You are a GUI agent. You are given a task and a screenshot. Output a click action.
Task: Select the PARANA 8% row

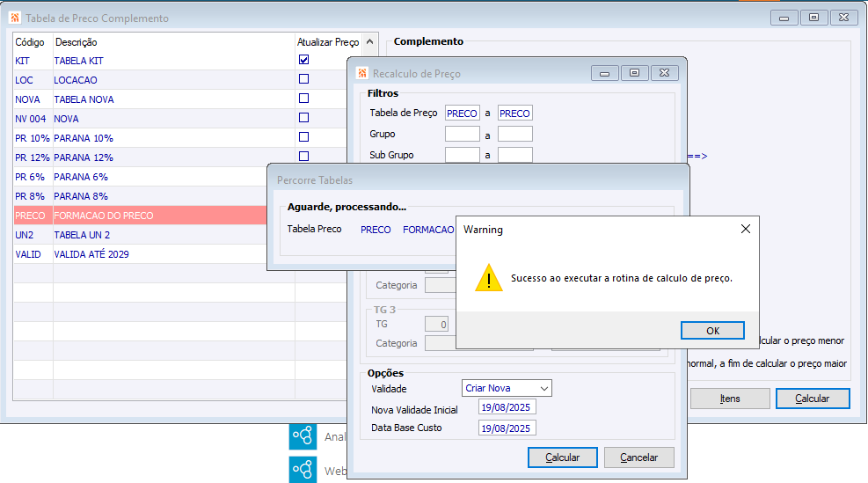click(141, 197)
